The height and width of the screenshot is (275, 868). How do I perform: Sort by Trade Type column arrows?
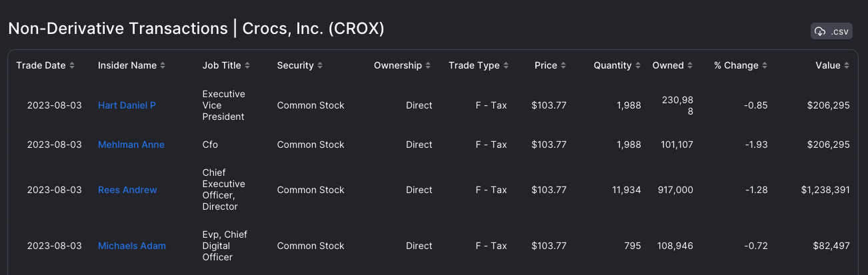[x=506, y=65]
